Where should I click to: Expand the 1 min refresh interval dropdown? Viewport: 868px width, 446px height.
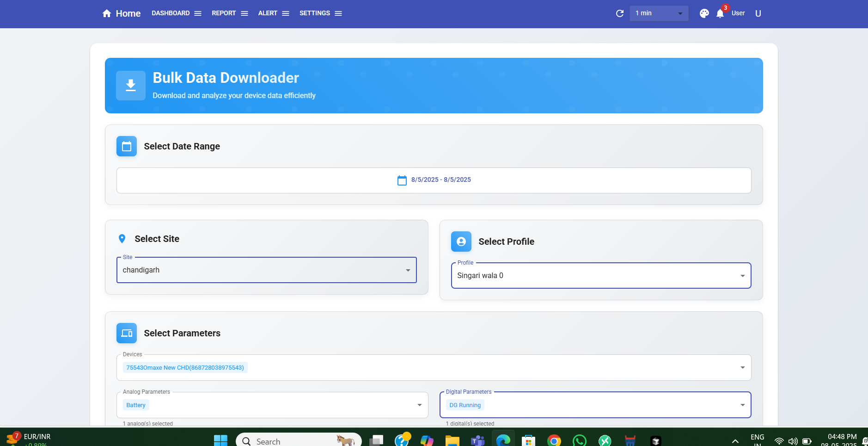click(x=659, y=13)
